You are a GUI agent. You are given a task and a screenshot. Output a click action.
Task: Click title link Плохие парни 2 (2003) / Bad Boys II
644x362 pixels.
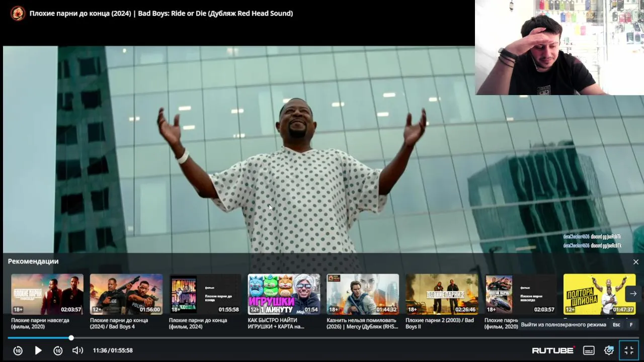pyautogui.click(x=440, y=323)
